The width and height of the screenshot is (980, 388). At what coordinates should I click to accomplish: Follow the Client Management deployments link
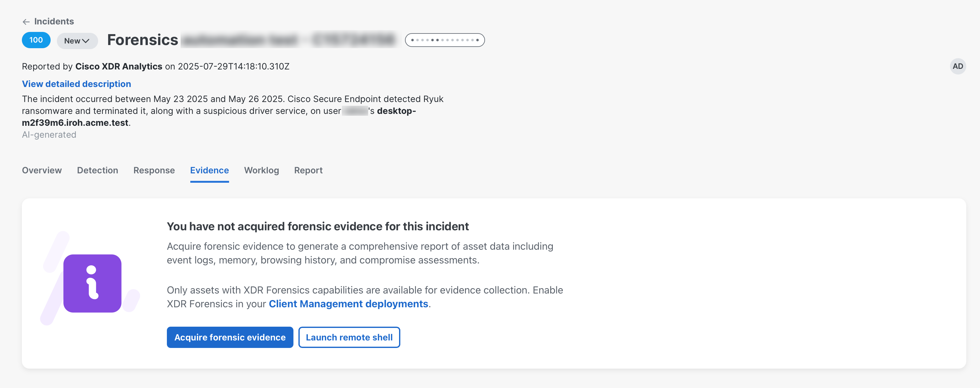(x=348, y=304)
